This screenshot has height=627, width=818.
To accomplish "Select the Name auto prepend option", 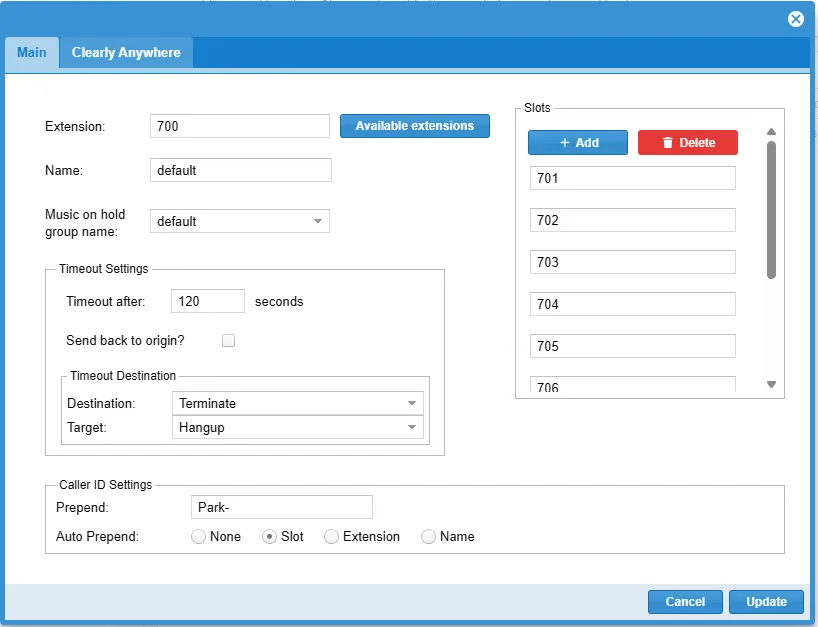I will point(428,536).
